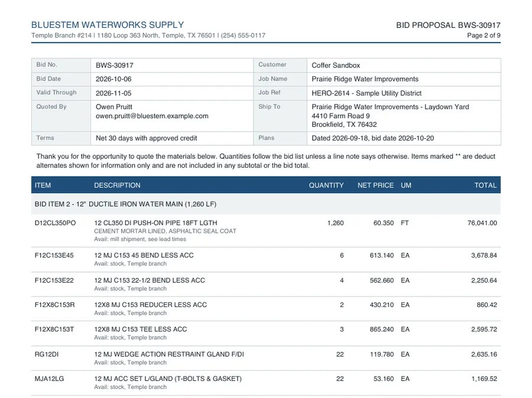Screen dimensions: 532x398
Task: Click item code F12C153E22
Action: [x=54, y=280]
